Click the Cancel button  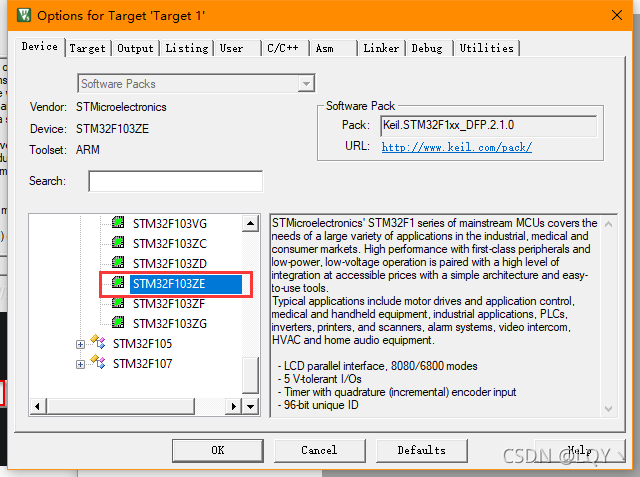[319, 450]
